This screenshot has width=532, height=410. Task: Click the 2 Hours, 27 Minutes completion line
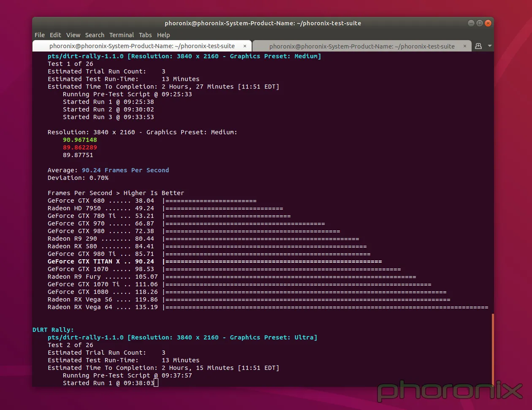coord(163,87)
